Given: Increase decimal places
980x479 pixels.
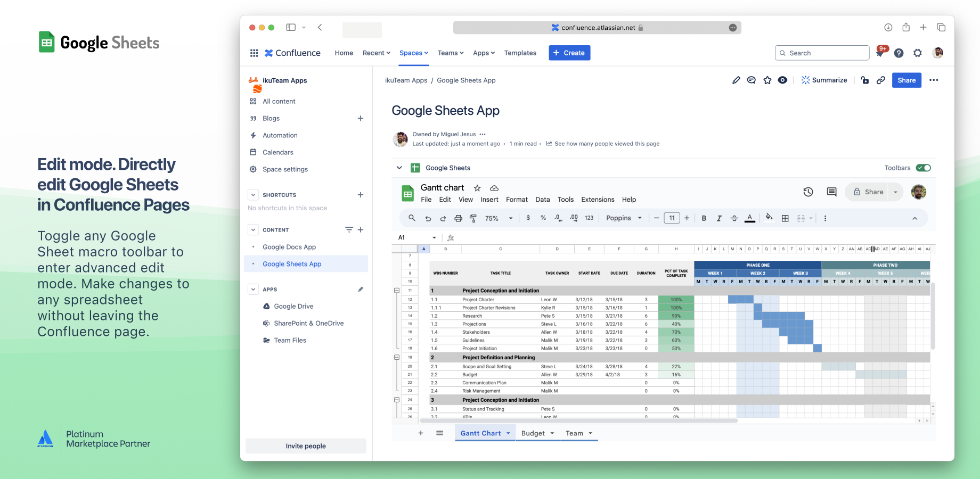Looking at the screenshot, I should [x=574, y=218].
